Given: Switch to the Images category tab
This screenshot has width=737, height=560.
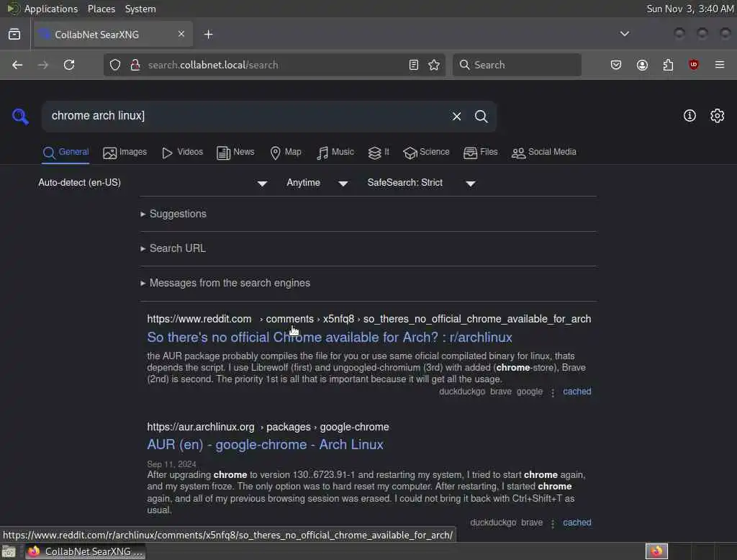Looking at the screenshot, I should point(125,153).
